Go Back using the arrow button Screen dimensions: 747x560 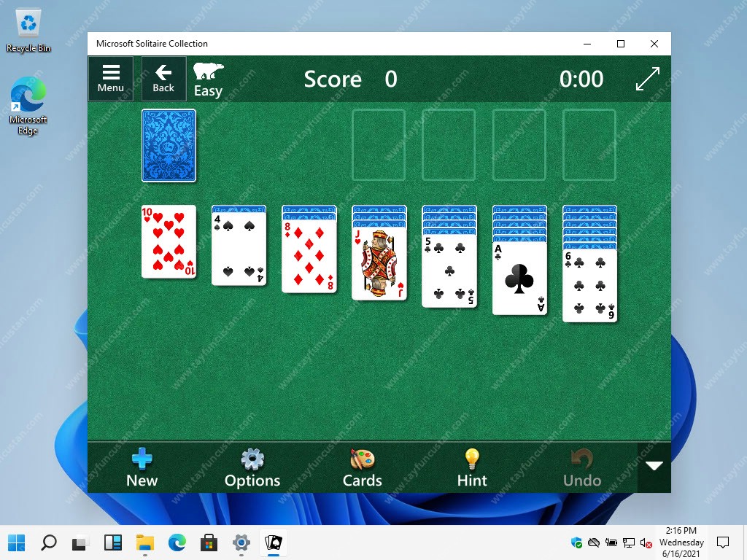(163, 79)
